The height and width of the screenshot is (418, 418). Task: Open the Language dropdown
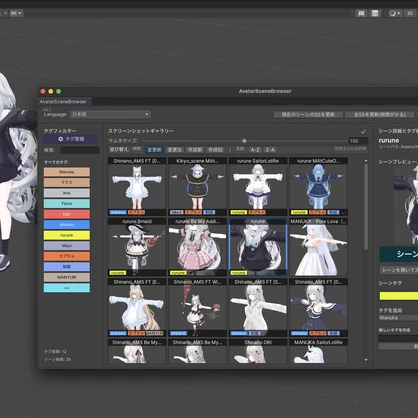[x=110, y=114]
